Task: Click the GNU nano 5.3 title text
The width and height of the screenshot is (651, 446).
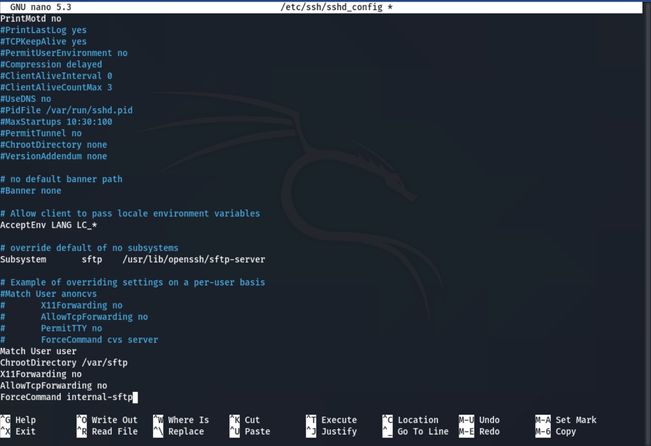Action: point(41,7)
